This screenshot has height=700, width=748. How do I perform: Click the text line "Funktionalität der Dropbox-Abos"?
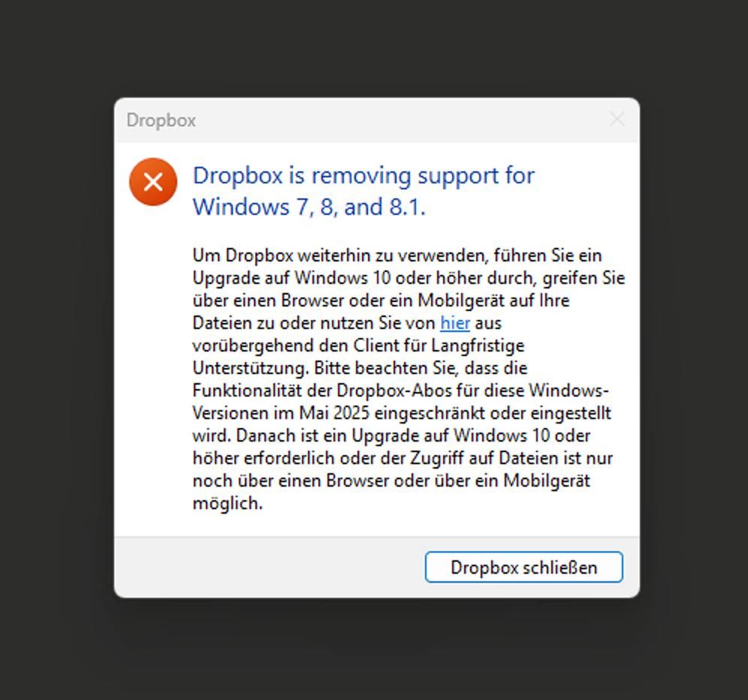pos(400,391)
